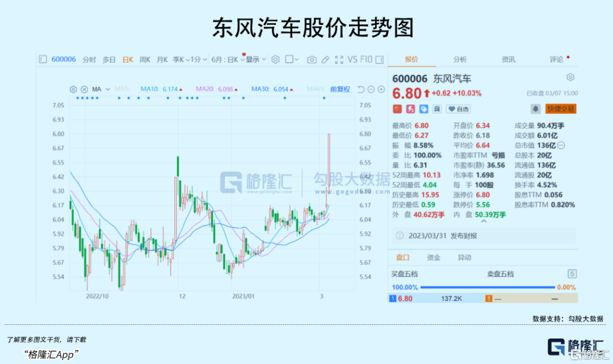This screenshot has width=613, height=364.
Task: Toggle the MA20 line
Action: click(x=217, y=89)
